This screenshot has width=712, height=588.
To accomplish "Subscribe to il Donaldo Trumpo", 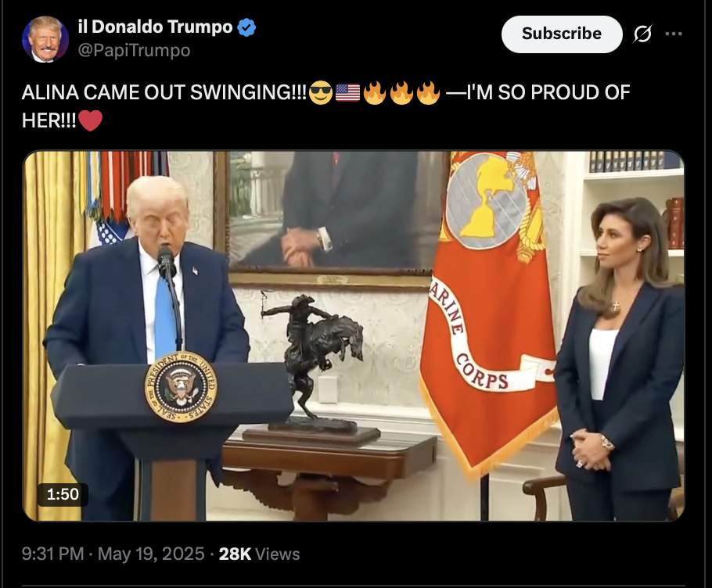I will 562,34.
